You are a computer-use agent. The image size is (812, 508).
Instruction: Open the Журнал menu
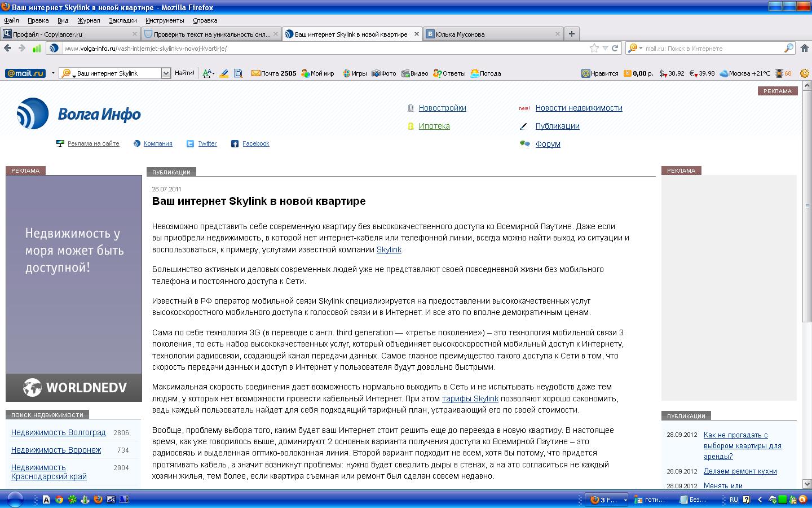click(x=89, y=20)
